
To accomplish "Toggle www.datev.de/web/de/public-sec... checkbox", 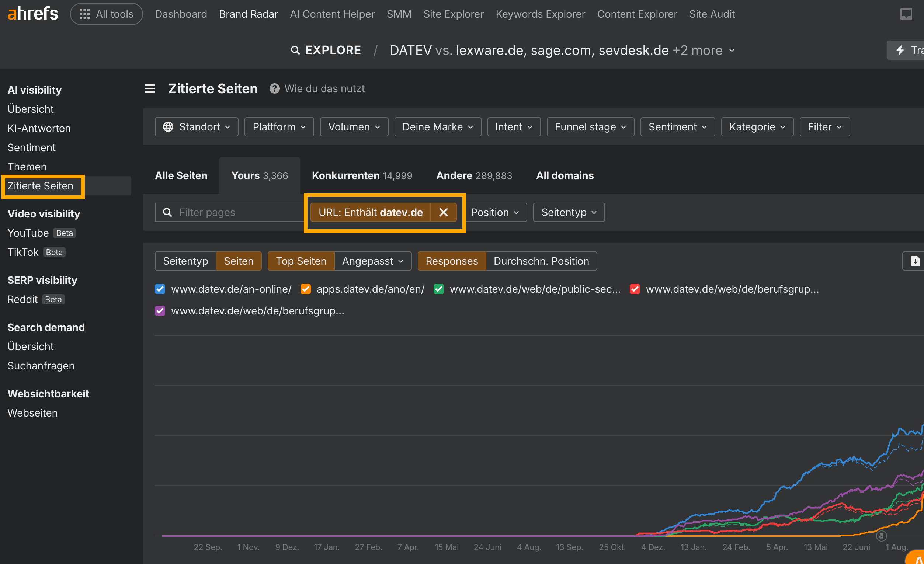I will 439,289.
